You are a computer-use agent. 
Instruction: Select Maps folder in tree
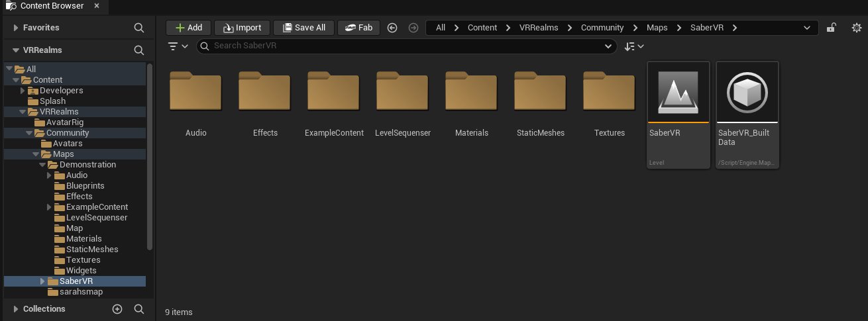pyautogui.click(x=64, y=154)
